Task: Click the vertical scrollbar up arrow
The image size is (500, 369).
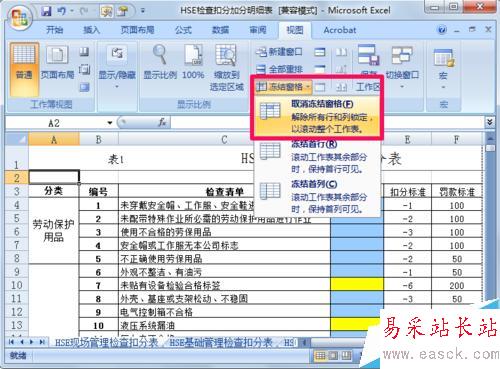Action: pos(490,138)
